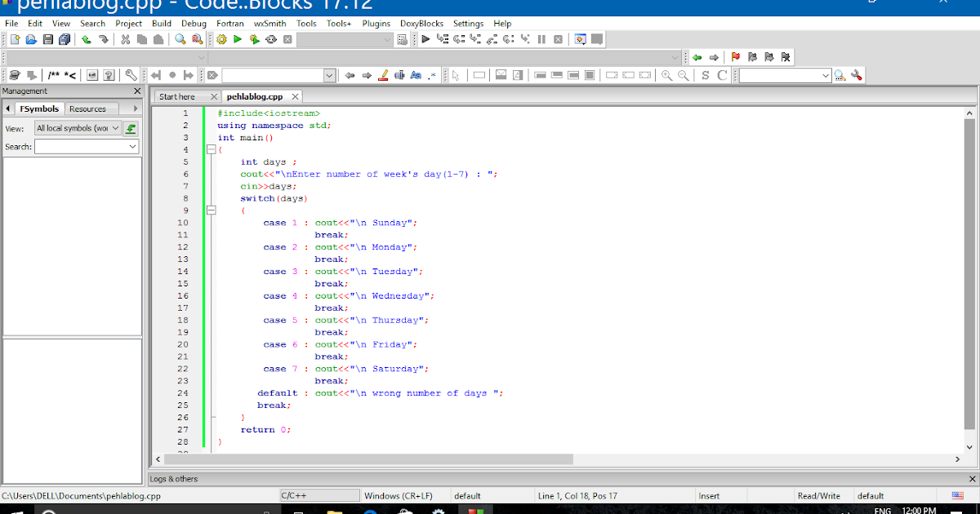
Task: Run the program using the green arrow
Action: [238, 39]
